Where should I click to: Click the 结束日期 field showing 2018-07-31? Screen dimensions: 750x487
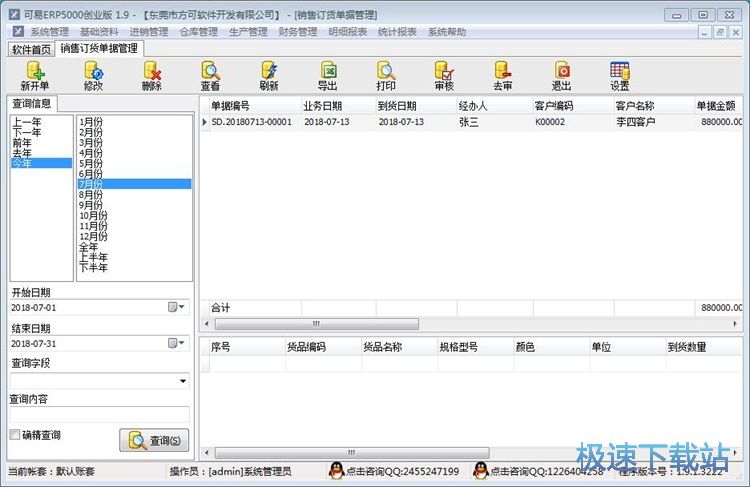(x=99, y=343)
